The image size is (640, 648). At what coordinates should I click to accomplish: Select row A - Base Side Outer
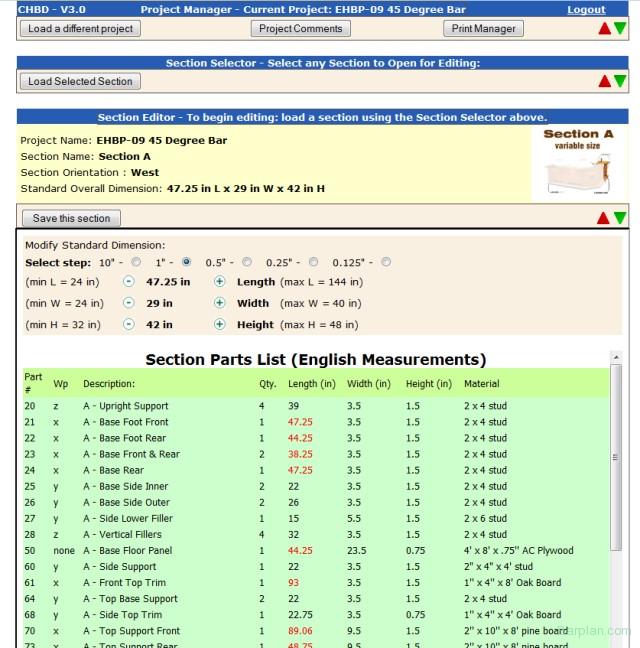coord(316,503)
